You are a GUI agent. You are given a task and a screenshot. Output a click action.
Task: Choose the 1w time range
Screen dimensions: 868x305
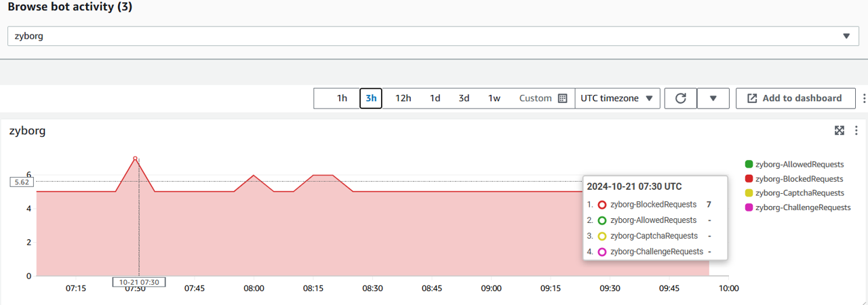[x=494, y=98]
